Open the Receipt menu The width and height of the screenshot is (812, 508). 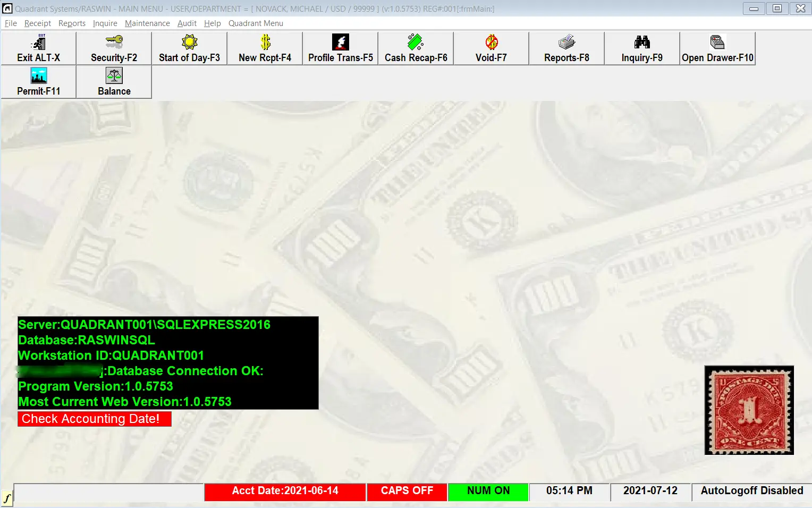click(38, 23)
